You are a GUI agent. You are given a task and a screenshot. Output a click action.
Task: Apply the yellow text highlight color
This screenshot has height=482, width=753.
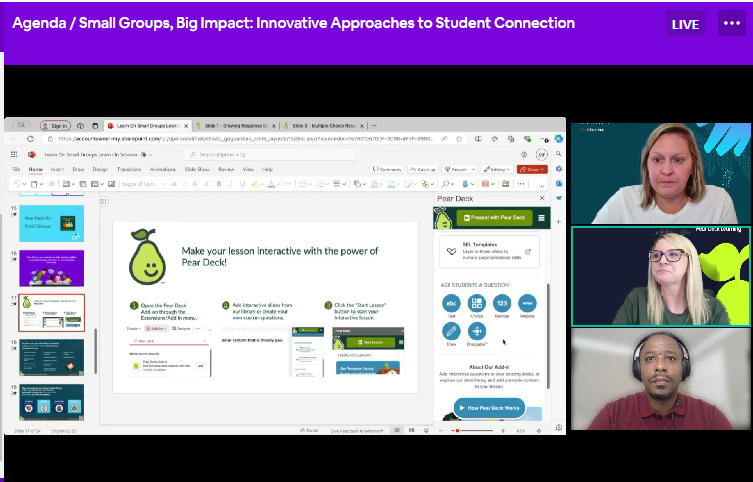tap(255, 184)
